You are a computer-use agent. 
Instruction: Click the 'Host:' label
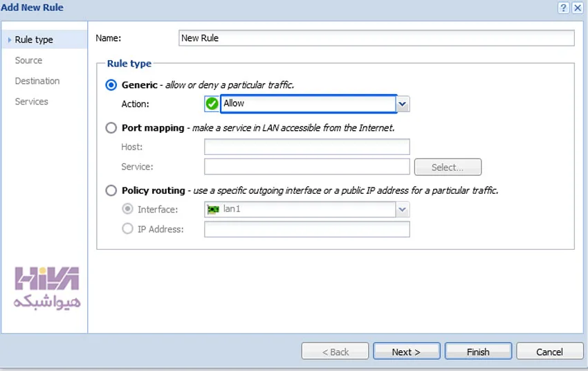(131, 147)
